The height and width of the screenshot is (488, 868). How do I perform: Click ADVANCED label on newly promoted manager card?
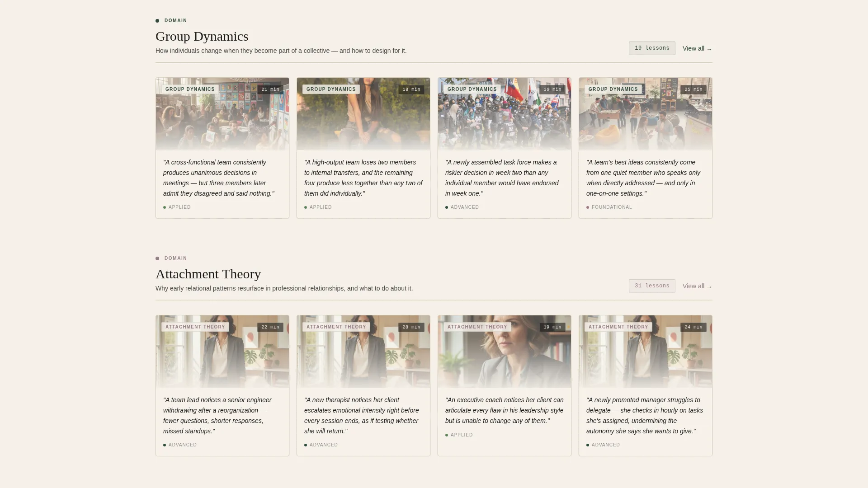[x=606, y=445]
